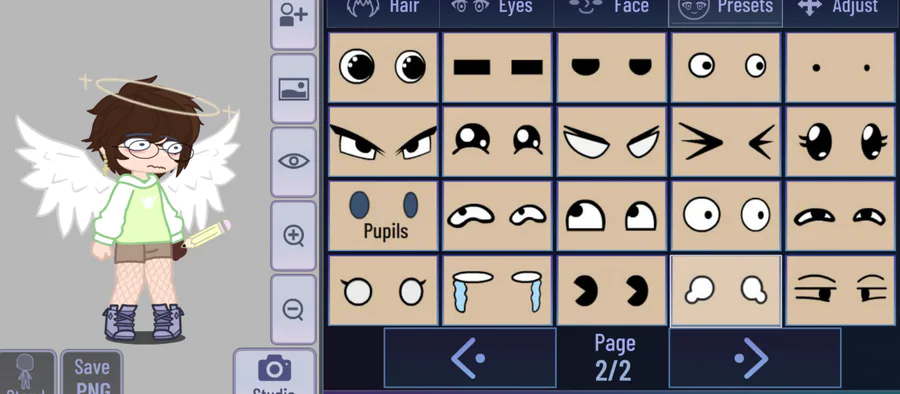Select the tiny dot eyes preset

[x=841, y=67]
